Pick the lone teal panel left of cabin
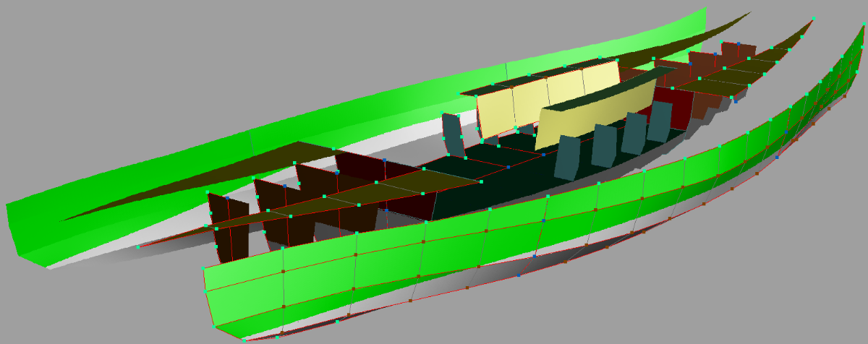868x344 pixels. pyautogui.click(x=454, y=135)
